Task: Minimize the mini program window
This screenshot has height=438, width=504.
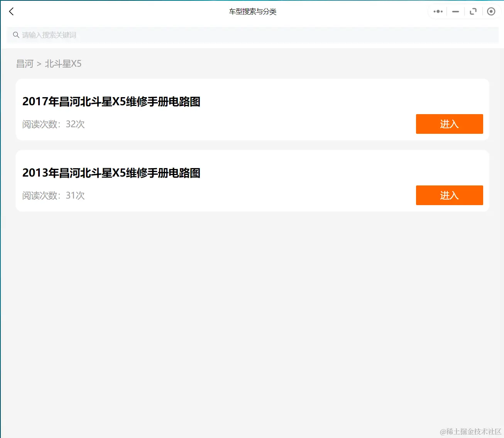Action: pos(455,11)
